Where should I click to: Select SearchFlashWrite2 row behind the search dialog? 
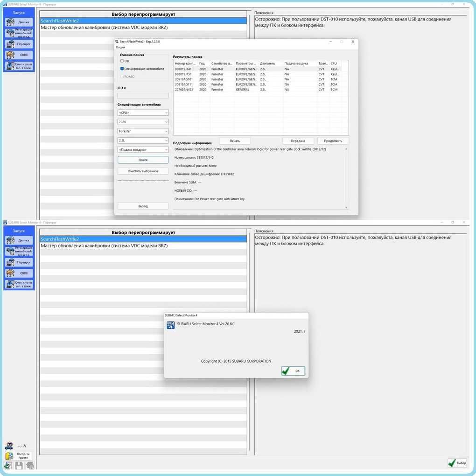pos(143,21)
